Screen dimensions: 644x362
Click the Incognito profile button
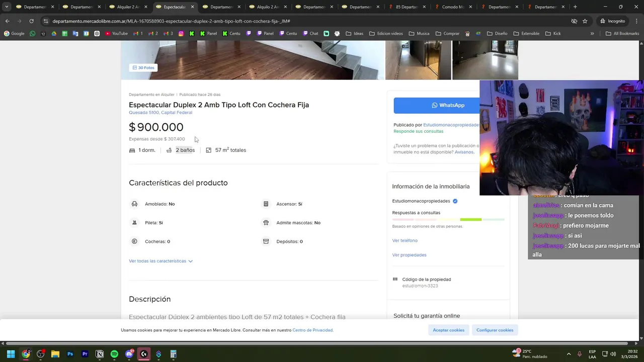tap(613, 21)
